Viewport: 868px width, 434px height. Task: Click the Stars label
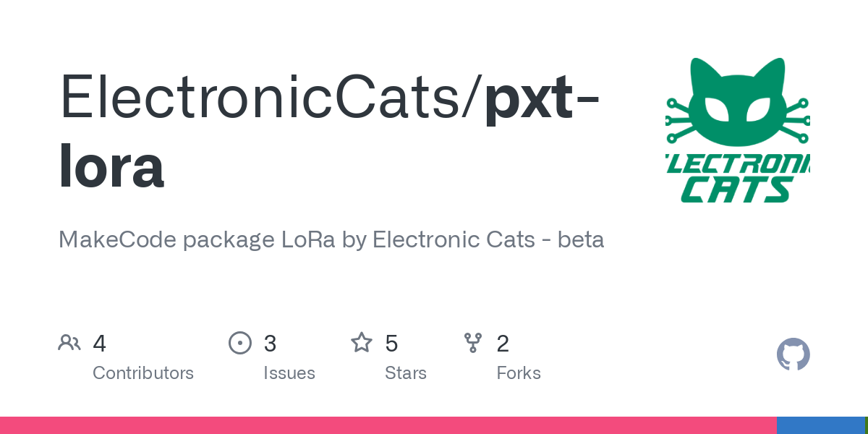(x=405, y=373)
